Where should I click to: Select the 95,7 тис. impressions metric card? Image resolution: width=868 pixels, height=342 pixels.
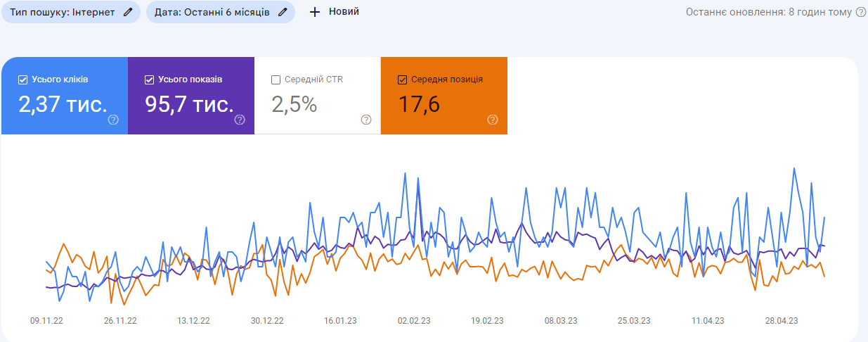[x=189, y=105]
